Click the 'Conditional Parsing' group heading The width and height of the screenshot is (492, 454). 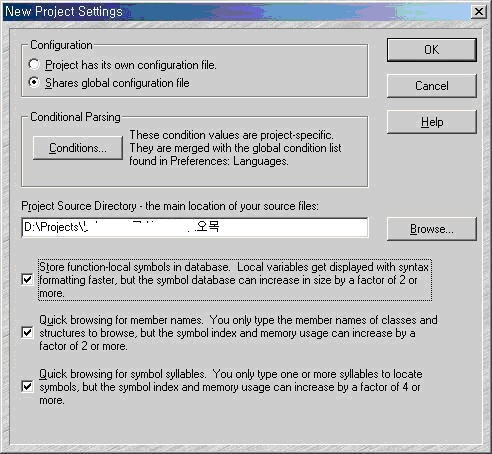(x=75, y=117)
